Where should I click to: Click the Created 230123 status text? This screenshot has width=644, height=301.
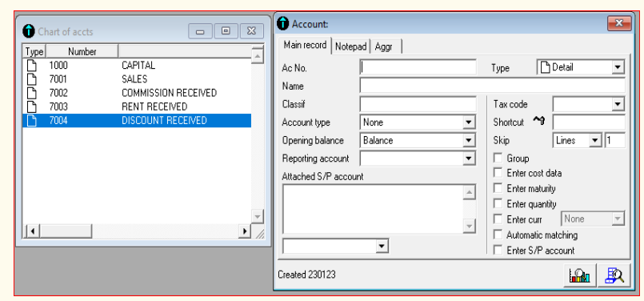click(x=306, y=275)
